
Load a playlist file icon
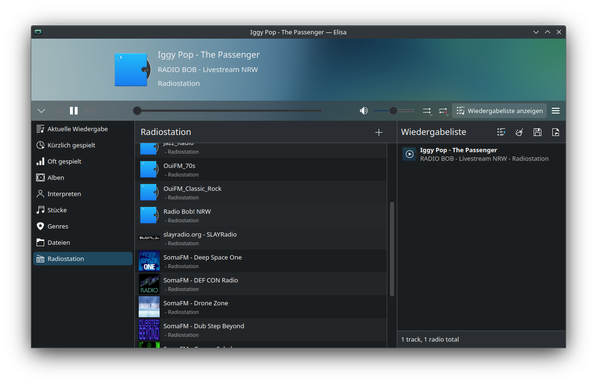pos(555,132)
